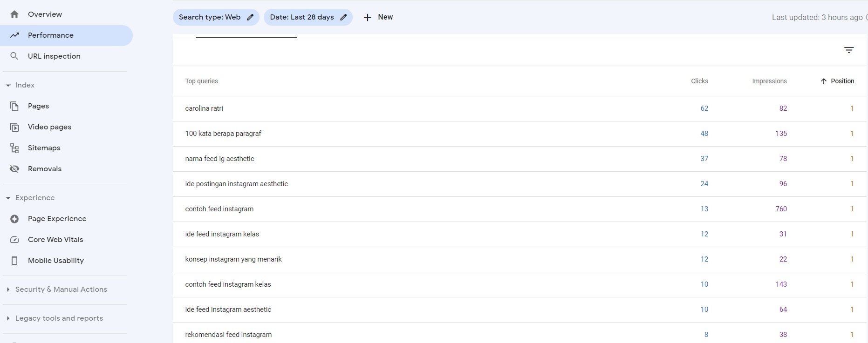Sort by the Position column header
Viewport: 868px width, 343px height.
click(837, 81)
